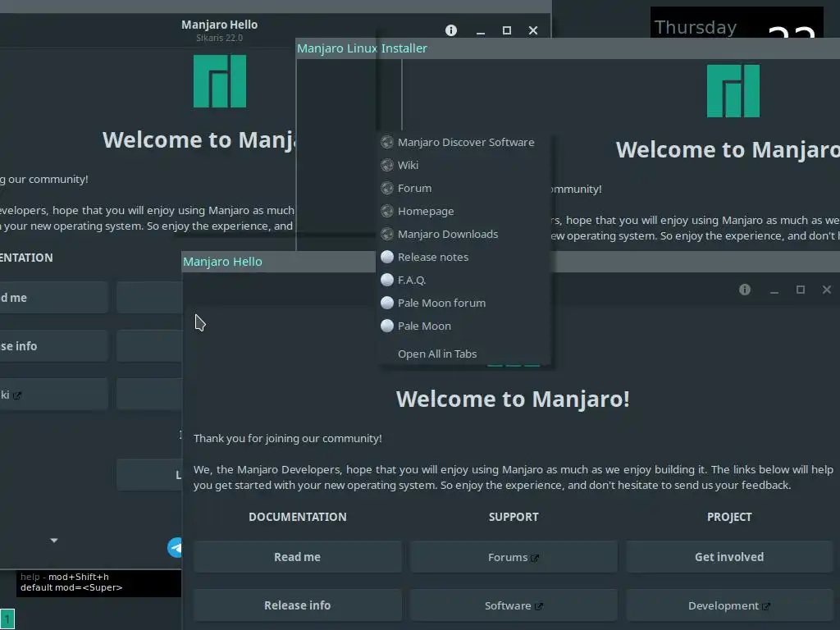Open the Wiki bookmark entry
840x630 pixels.
click(x=464, y=165)
